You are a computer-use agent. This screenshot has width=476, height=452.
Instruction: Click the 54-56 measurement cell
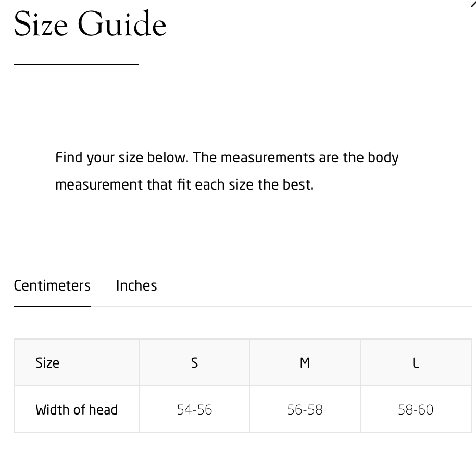[194, 410]
